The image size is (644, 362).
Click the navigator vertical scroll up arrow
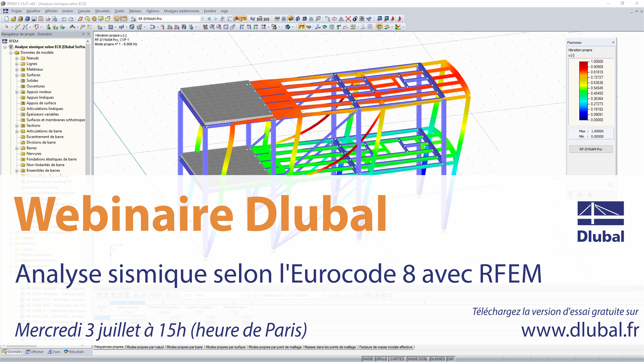point(88,41)
